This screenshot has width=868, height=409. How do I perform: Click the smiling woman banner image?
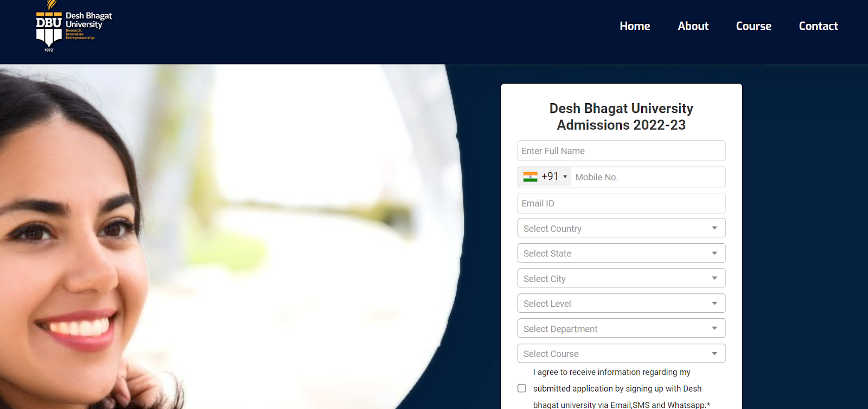coord(232,237)
